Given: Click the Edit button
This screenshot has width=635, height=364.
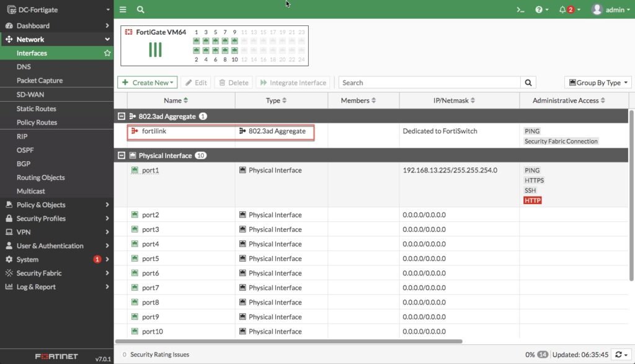Looking at the screenshot, I should pos(196,82).
